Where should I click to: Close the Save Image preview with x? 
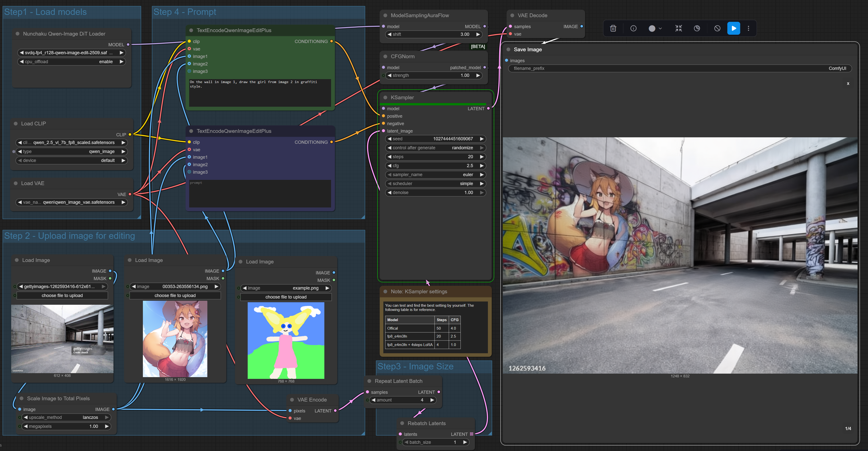click(848, 84)
